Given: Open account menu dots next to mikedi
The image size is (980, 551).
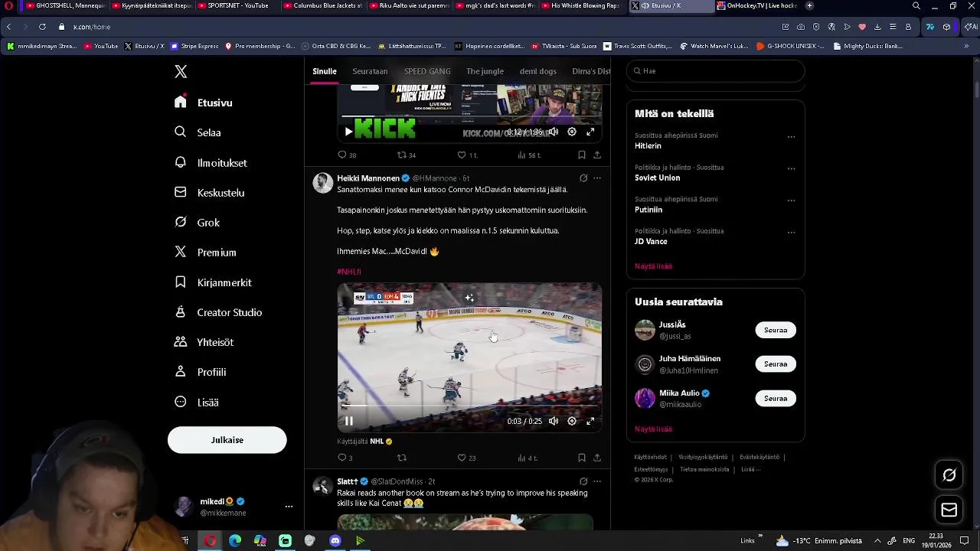Looking at the screenshot, I should tap(289, 507).
